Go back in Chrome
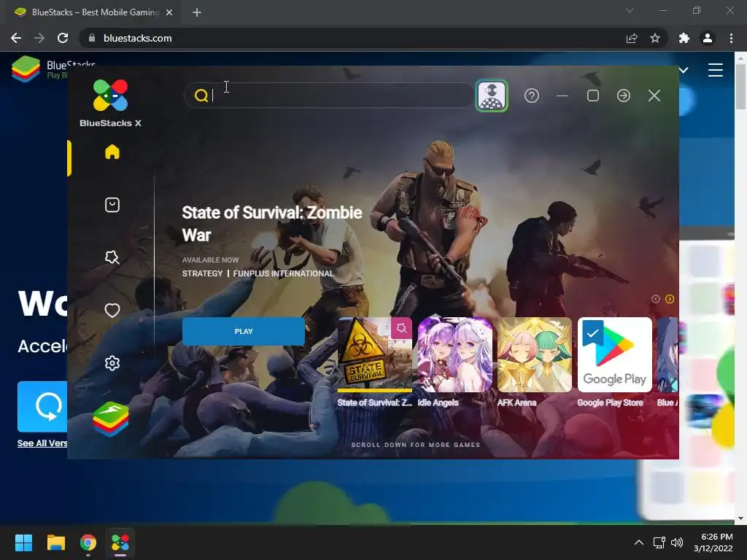The height and width of the screenshot is (560, 747). (16, 38)
